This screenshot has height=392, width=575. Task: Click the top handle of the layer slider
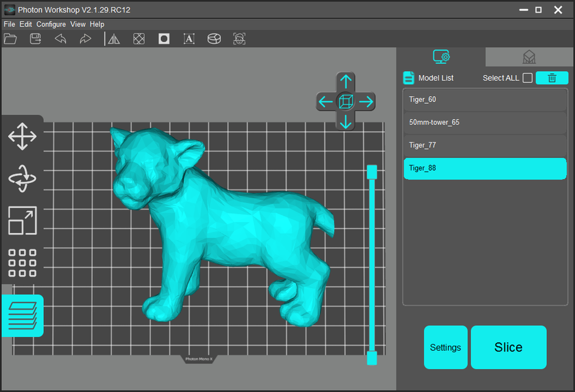coord(372,171)
